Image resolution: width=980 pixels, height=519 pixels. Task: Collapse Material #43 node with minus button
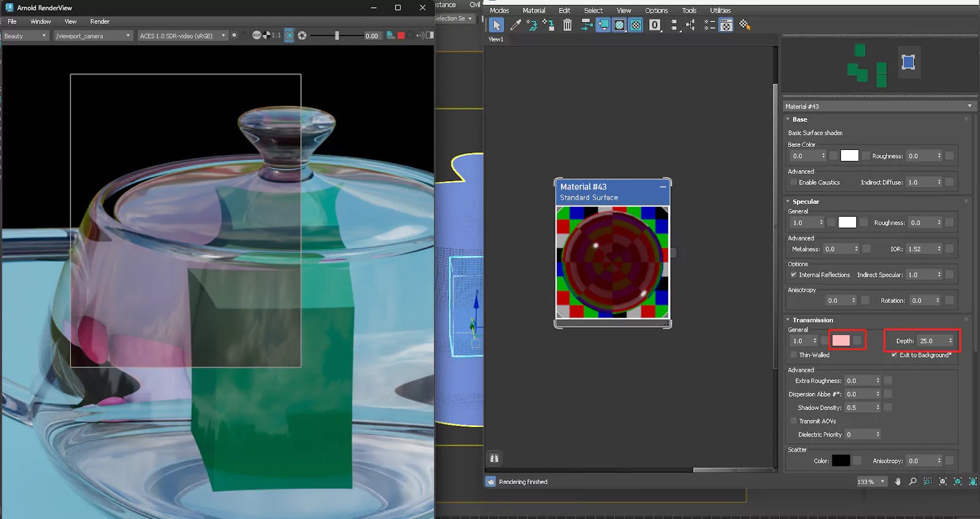[x=663, y=187]
